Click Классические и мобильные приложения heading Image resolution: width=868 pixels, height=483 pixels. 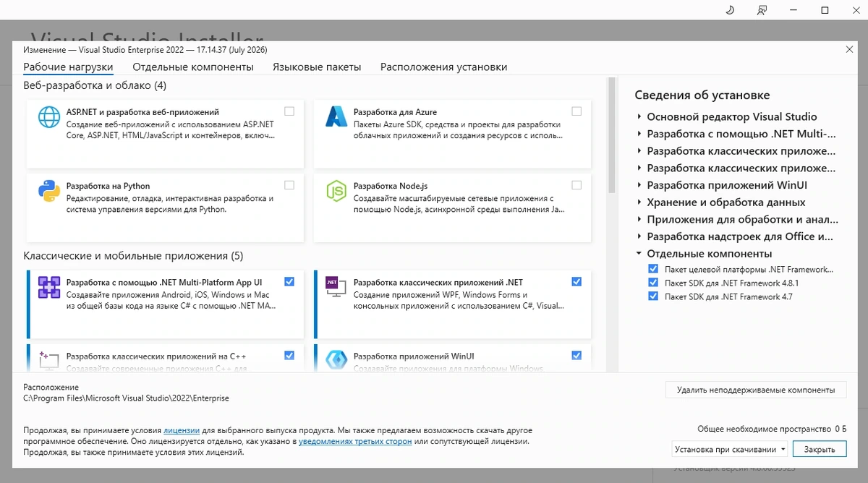pos(133,256)
